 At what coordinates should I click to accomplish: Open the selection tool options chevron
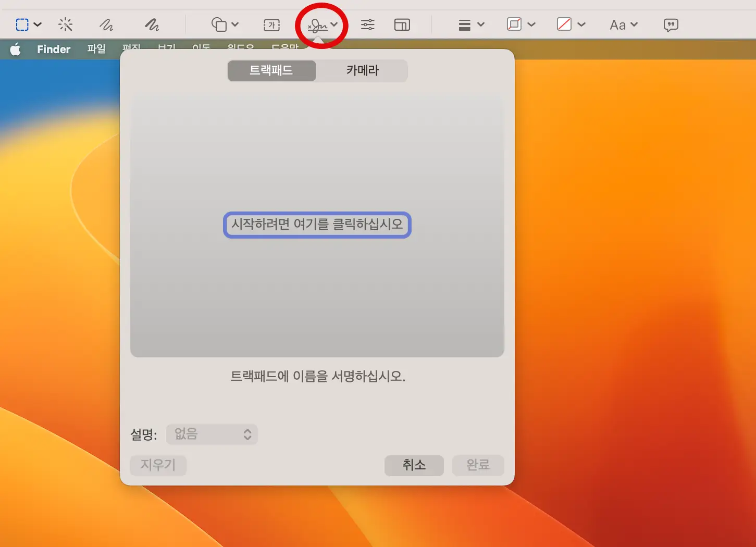tap(38, 24)
